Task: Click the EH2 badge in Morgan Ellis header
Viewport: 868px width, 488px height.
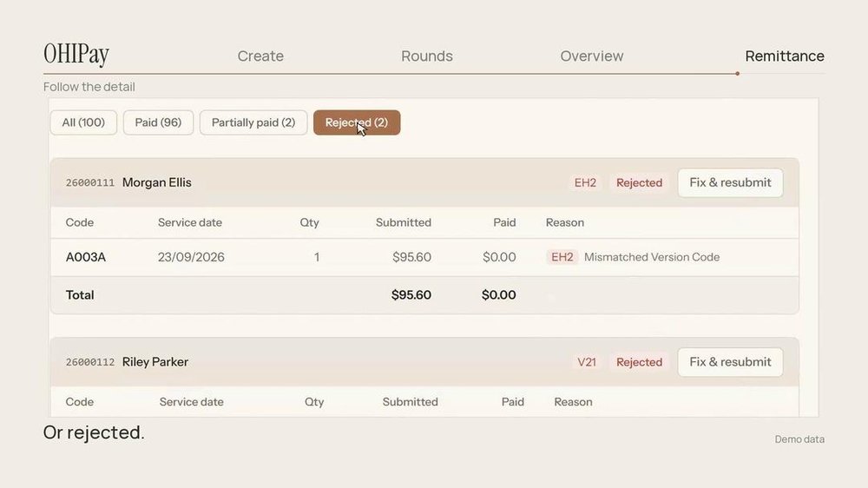Action: coord(585,183)
